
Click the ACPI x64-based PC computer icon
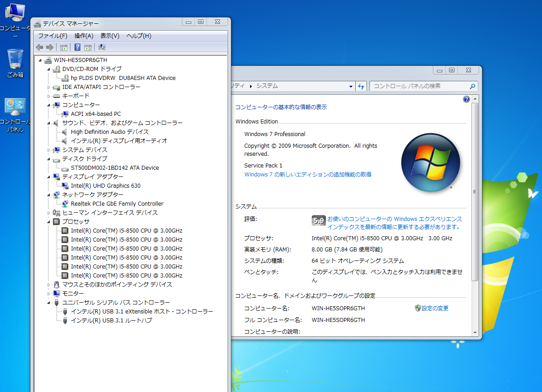[65, 114]
